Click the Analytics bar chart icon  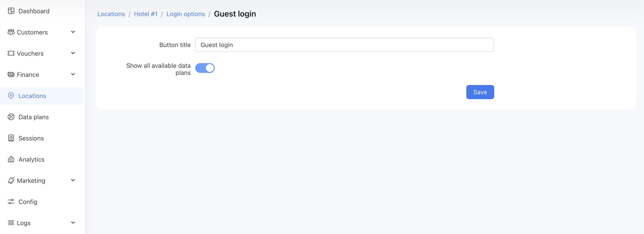[x=11, y=159]
